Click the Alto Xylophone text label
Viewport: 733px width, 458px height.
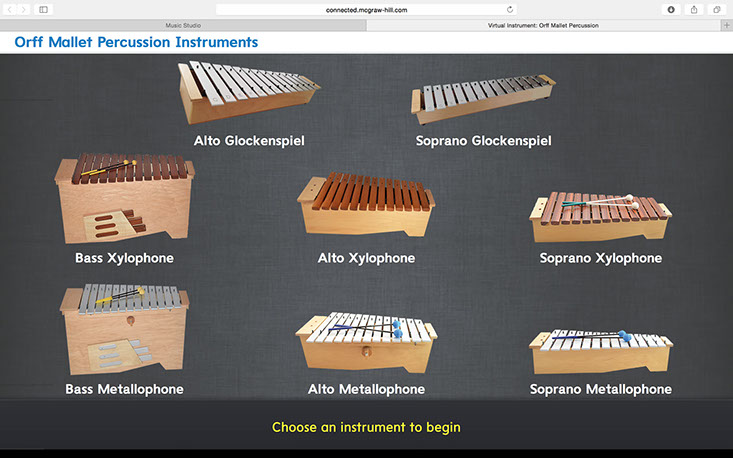click(x=366, y=258)
